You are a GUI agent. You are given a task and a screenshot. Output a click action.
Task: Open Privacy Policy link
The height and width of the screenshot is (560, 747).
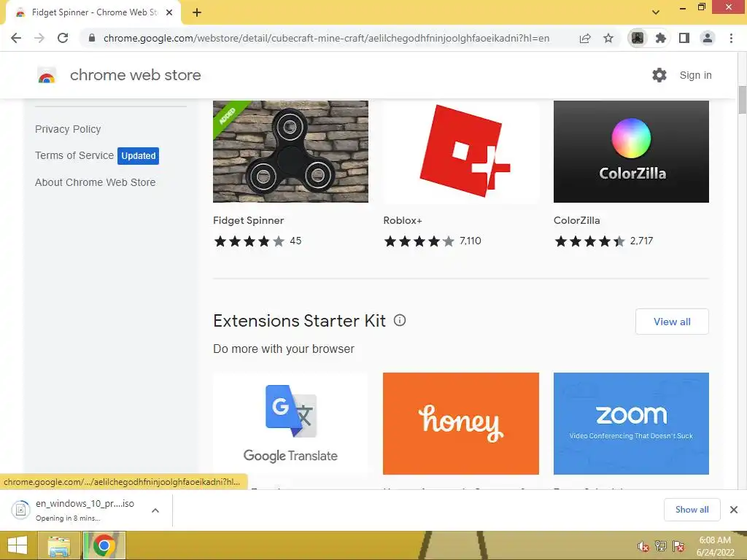[x=68, y=129]
